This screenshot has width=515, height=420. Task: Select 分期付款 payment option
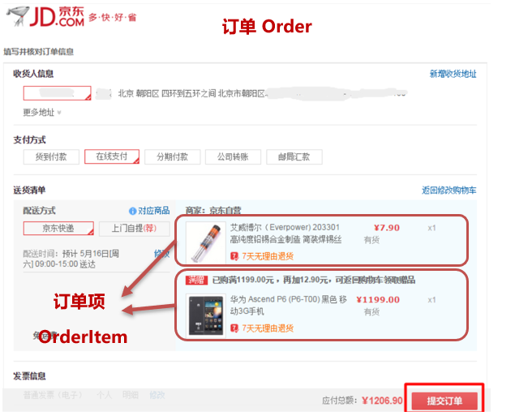[x=173, y=157]
